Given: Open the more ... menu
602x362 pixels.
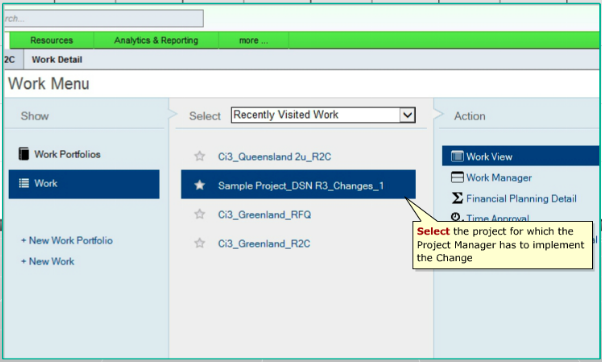Looking at the screenshot, I should coord(253,40).
